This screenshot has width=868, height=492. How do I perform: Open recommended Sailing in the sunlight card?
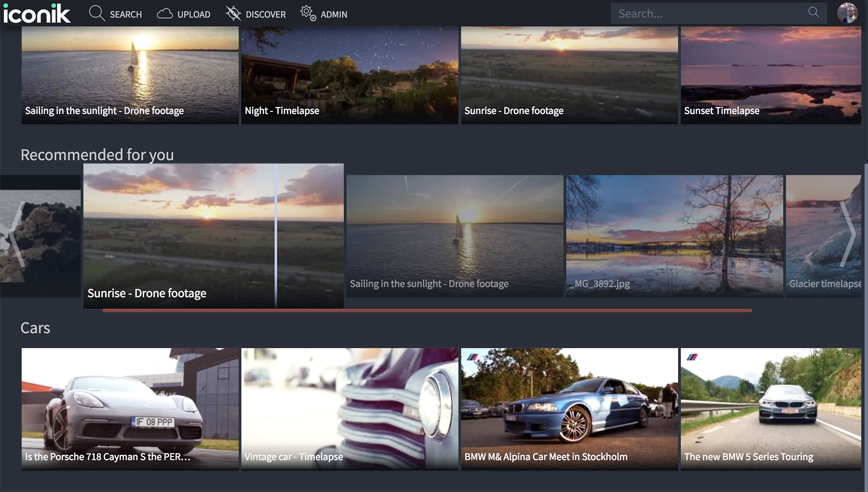[455, 236]
